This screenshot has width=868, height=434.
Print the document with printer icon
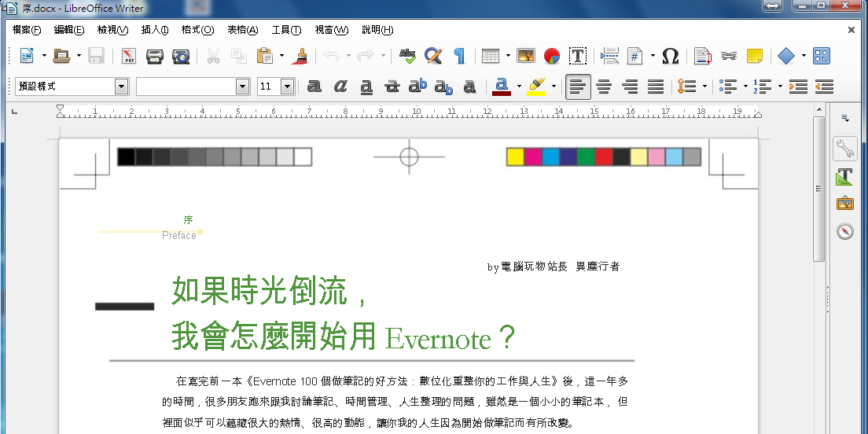point(154,56)
